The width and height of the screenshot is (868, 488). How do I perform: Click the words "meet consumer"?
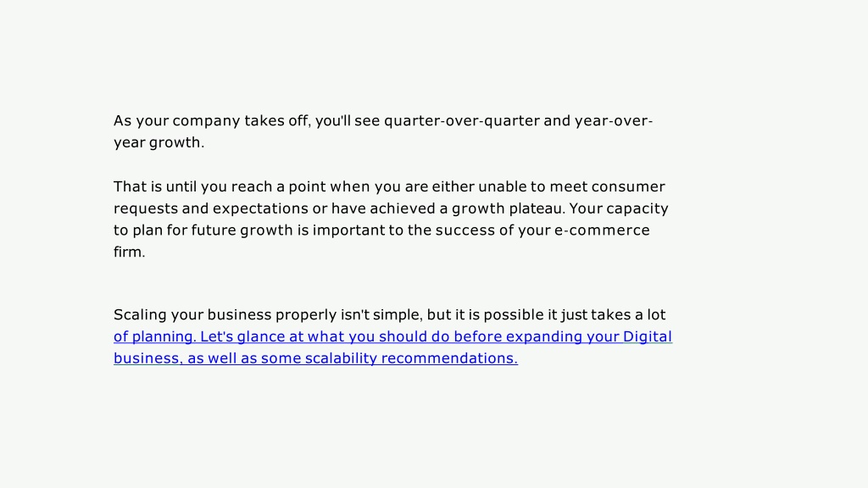(607, 186)
